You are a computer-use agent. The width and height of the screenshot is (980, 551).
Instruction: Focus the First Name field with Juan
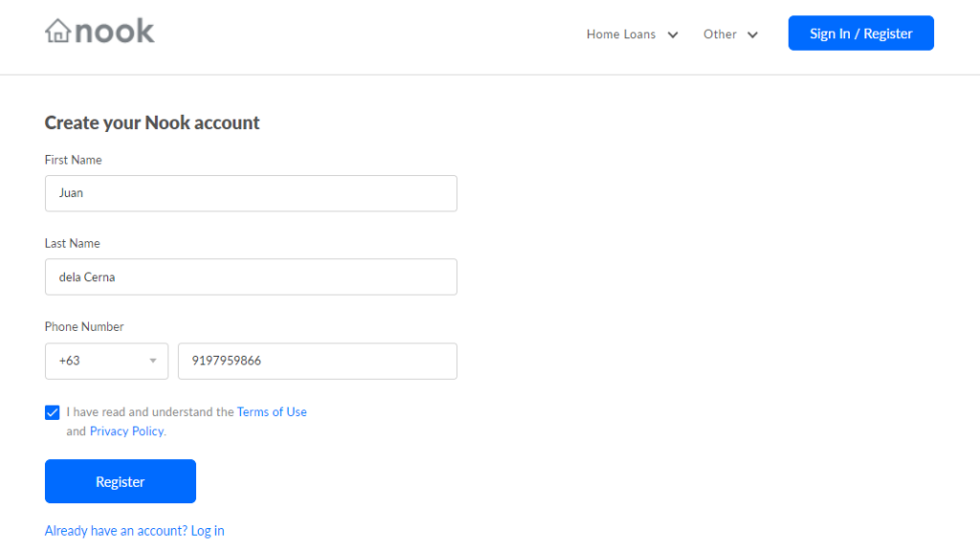coord(251,193)
